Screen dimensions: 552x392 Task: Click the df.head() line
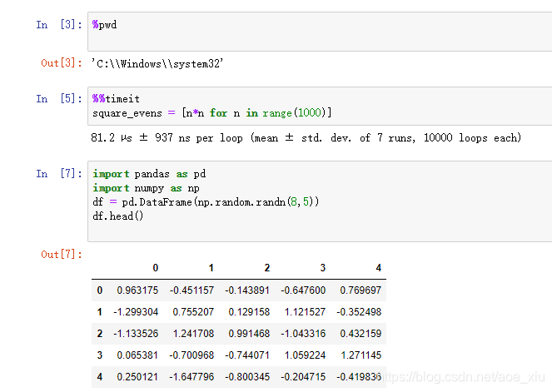[118, 216]
